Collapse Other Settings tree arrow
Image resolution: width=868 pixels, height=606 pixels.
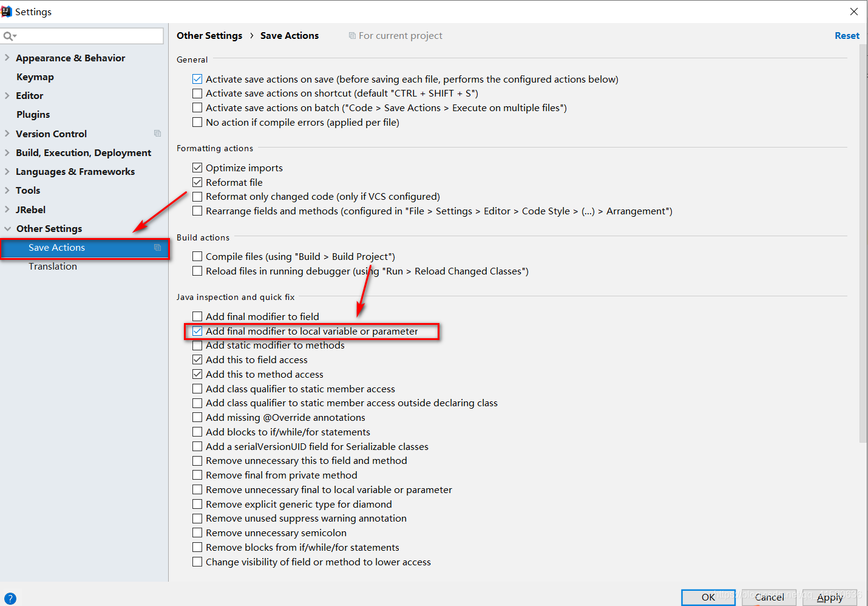click(x=7, y=228)
